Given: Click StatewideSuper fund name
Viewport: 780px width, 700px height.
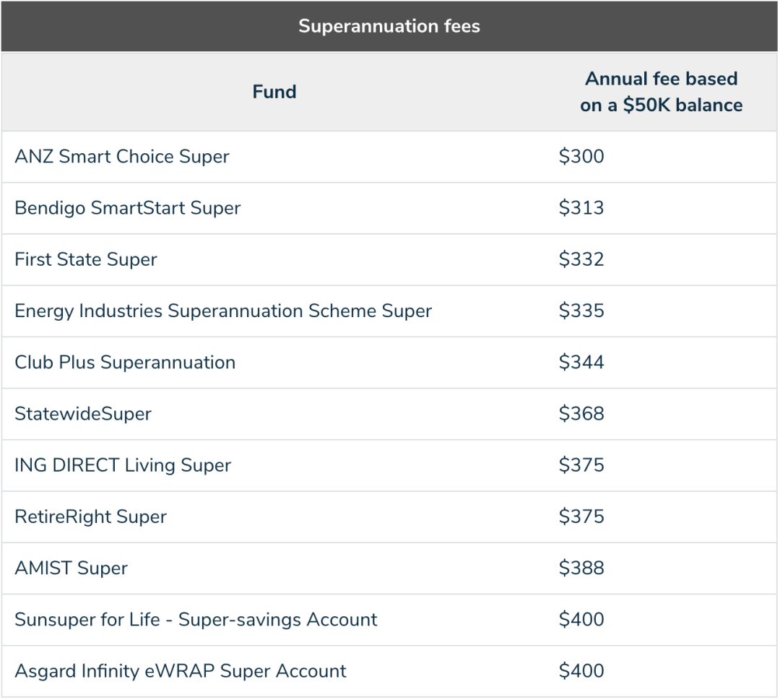Looking at the screenshot, I should pyautogui.click(x=83, y=414).
